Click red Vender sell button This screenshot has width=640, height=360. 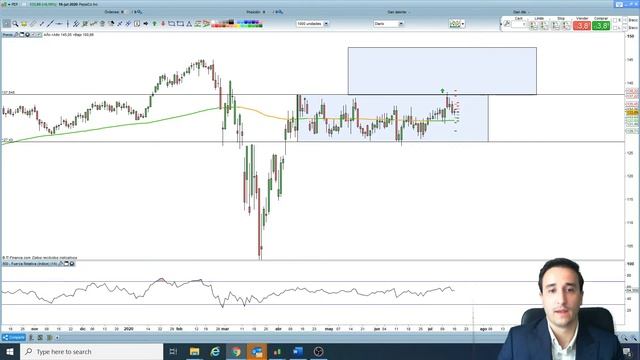click(582, 26)
